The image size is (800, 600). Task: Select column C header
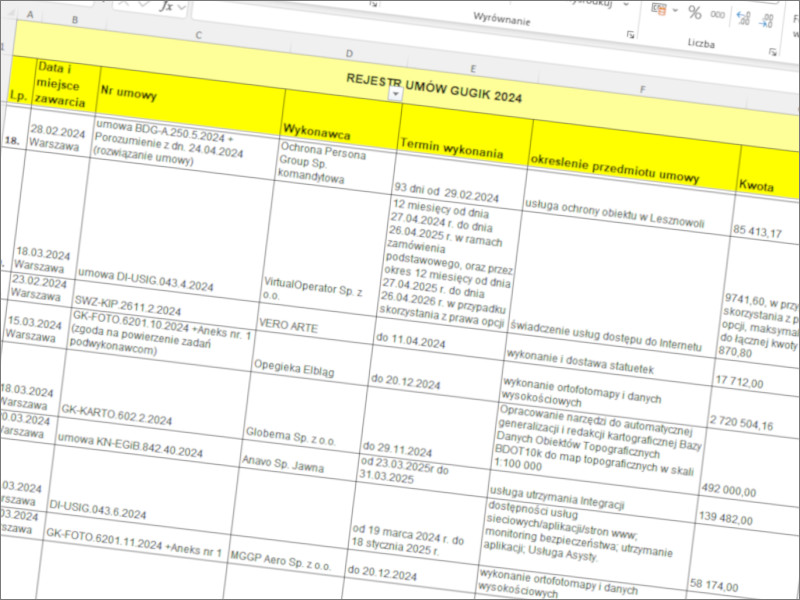pyautogui.click(x=198, y=35)
